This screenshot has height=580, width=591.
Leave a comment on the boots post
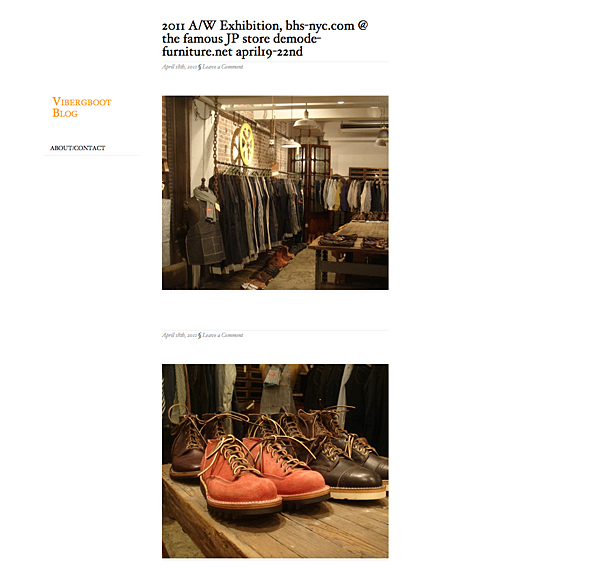(223, 335)
